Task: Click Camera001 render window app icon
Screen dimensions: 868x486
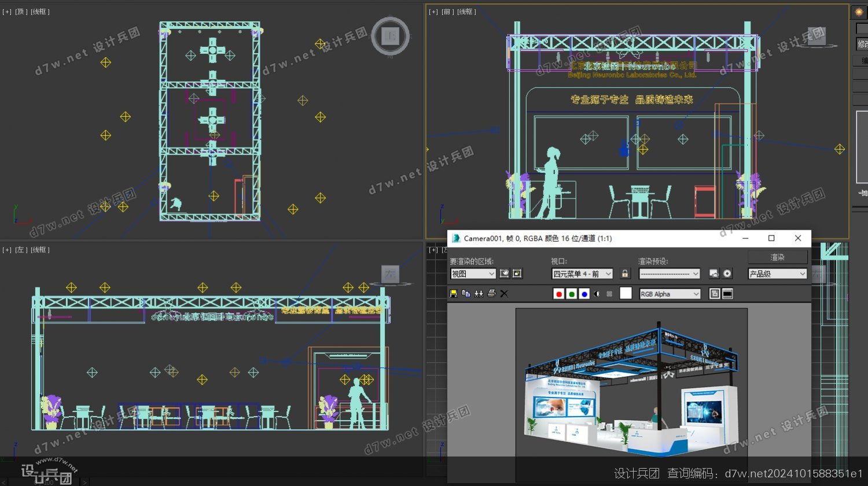Action: pos(455,238)
